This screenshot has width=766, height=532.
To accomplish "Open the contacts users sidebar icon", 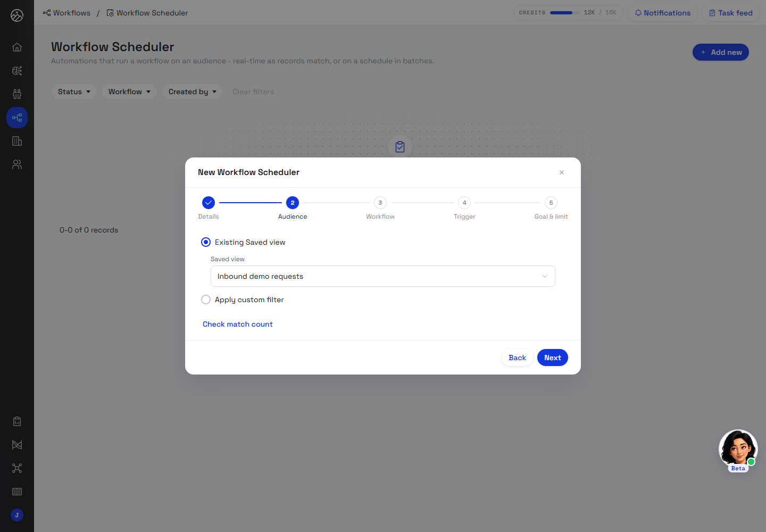I will tap(17, 164).
